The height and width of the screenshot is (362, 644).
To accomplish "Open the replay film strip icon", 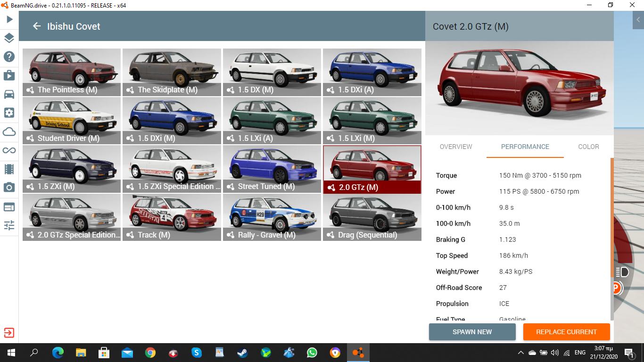I will 9,169.
